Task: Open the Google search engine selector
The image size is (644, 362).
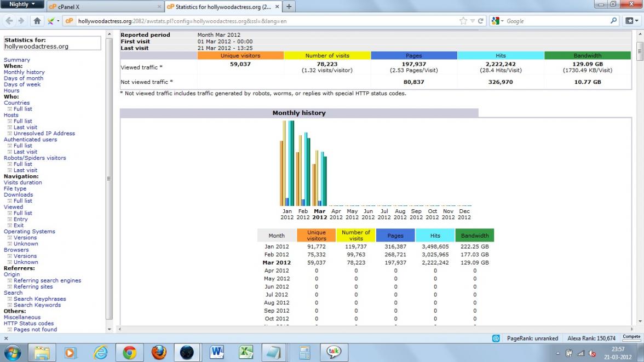Action: [497, 21]
